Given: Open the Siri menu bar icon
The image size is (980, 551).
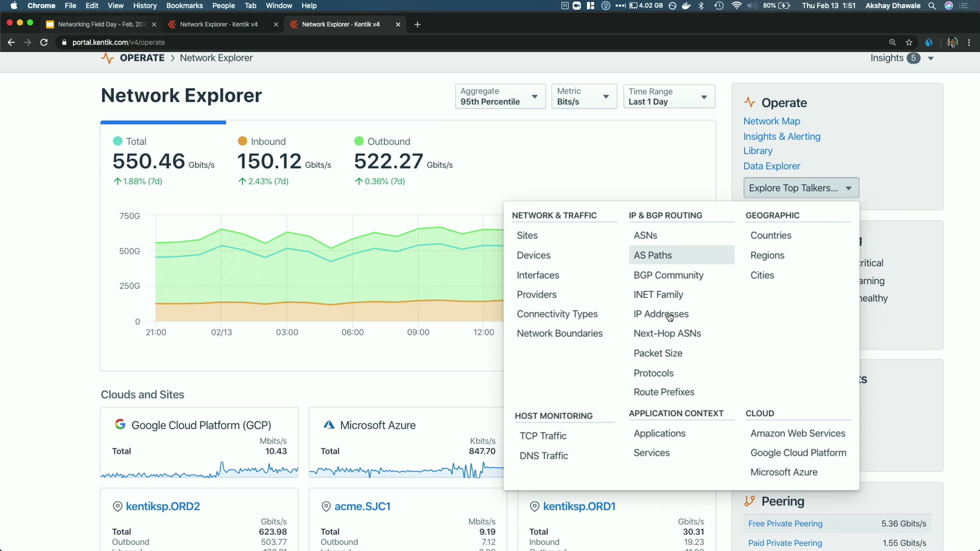Looking at the screenshot, I should point(949,6).
